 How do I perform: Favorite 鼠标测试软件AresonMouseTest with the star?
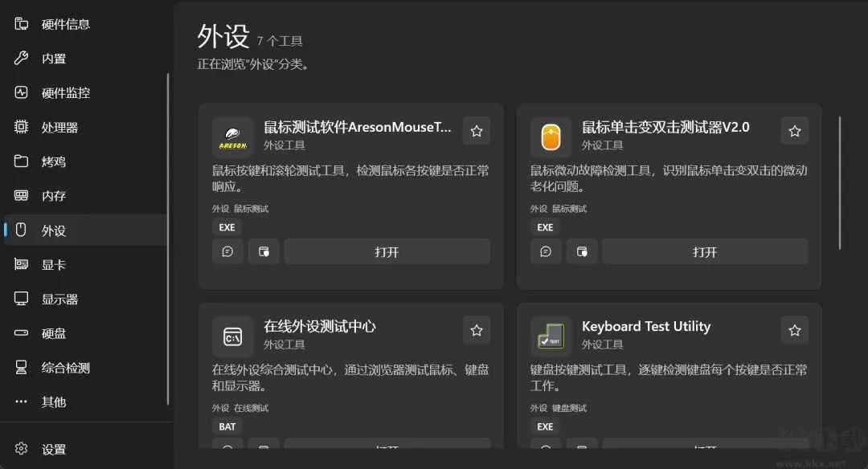477,131
